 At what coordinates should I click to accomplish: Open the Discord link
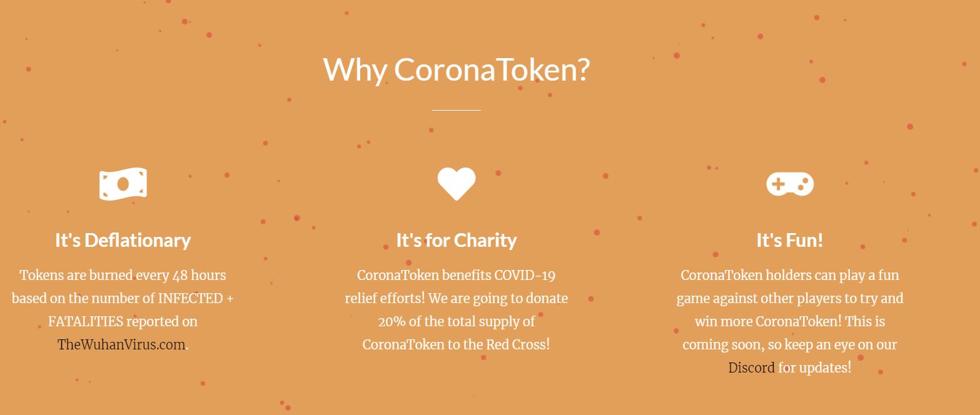751,367
